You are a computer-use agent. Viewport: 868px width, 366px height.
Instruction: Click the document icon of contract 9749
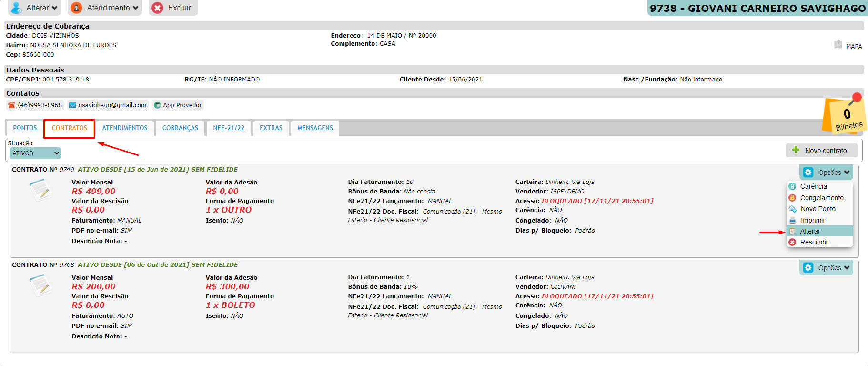coord(40,190)
